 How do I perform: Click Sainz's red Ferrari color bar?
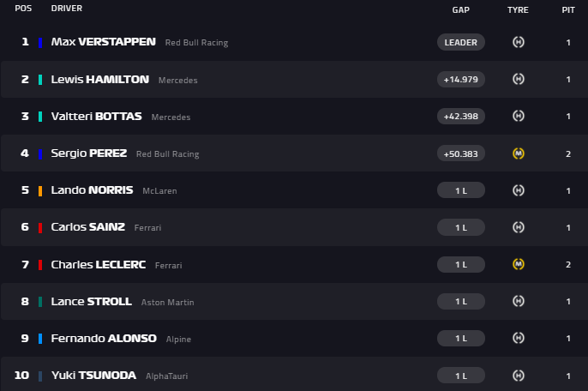[x=40, y=227]
